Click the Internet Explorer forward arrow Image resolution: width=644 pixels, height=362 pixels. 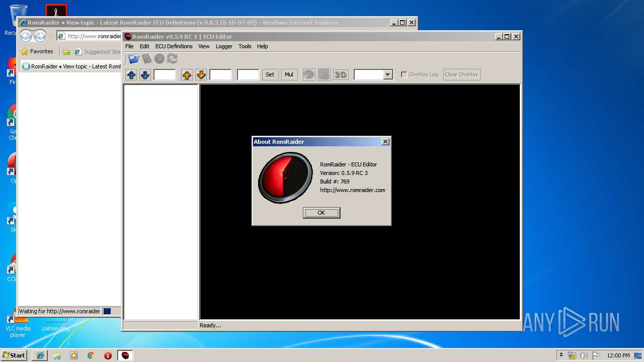click(x=40, y=36)
